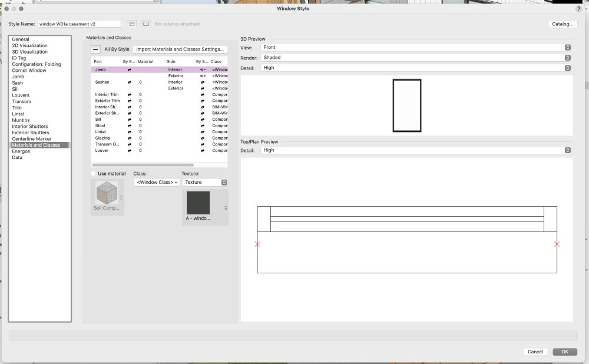Viewport: 589px width, 364px height.
Task: Select Muntins in the settings category list
Action: [x=21, y=120]
